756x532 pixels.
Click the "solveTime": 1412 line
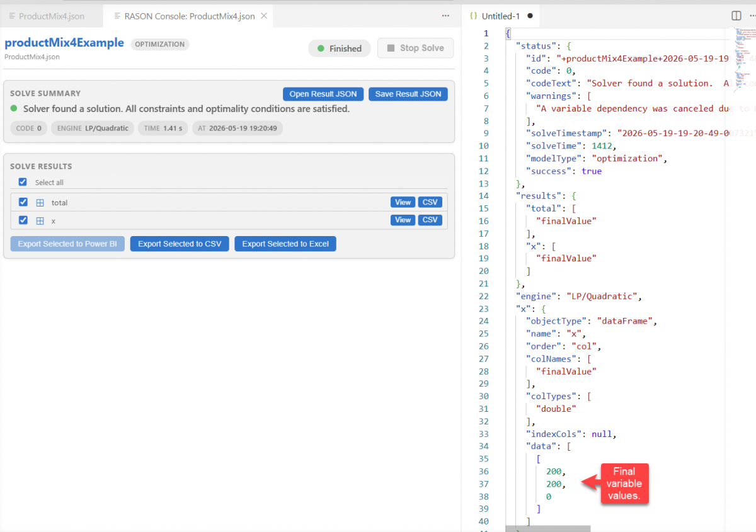[x=571, y=145]
